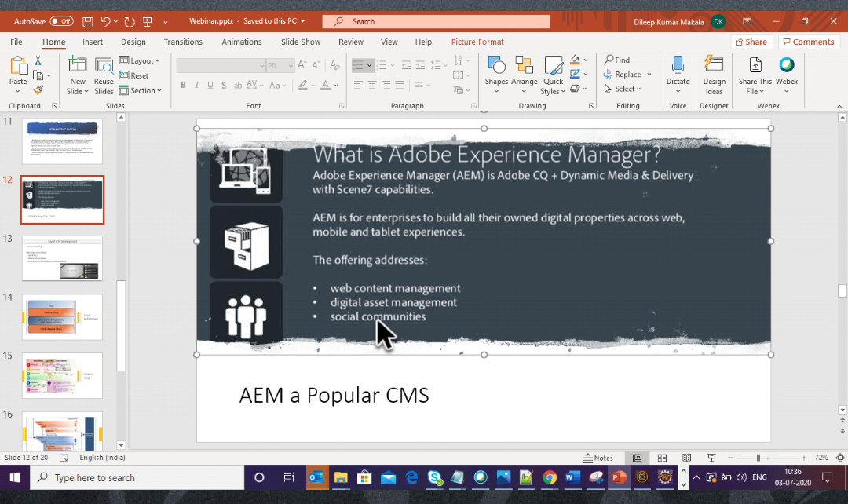Click the zoom slider in status bar
This screenshot has width=848, height=504.
[x=758, y=458]
